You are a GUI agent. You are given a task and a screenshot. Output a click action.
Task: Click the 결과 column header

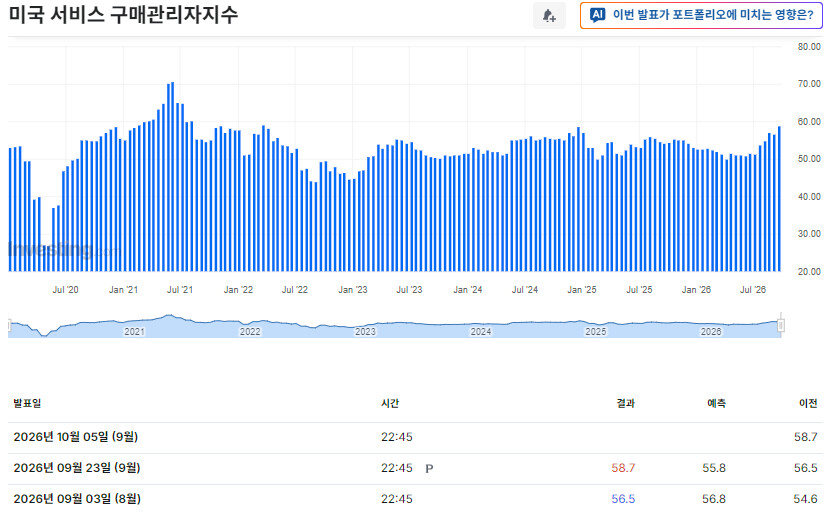coord(625,403)
